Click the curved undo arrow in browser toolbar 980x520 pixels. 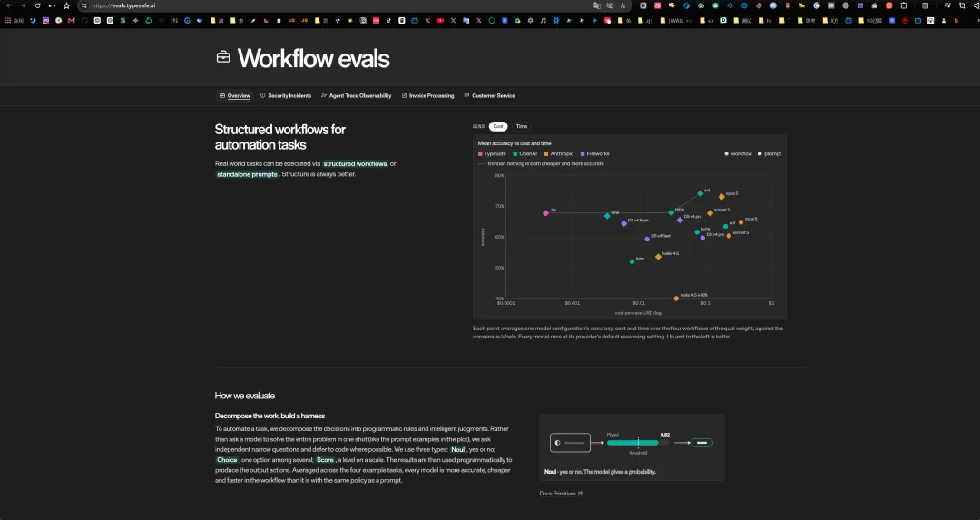(x=52, y=5)
